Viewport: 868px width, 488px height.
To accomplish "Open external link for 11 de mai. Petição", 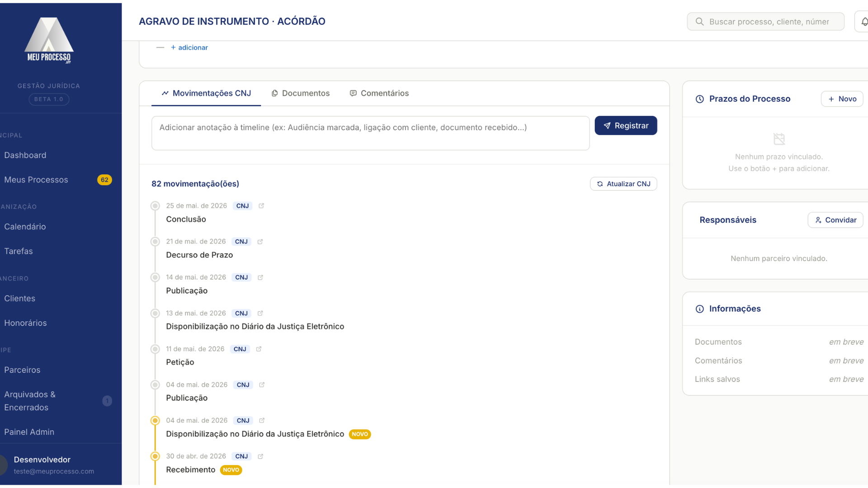I will (259, 349).
